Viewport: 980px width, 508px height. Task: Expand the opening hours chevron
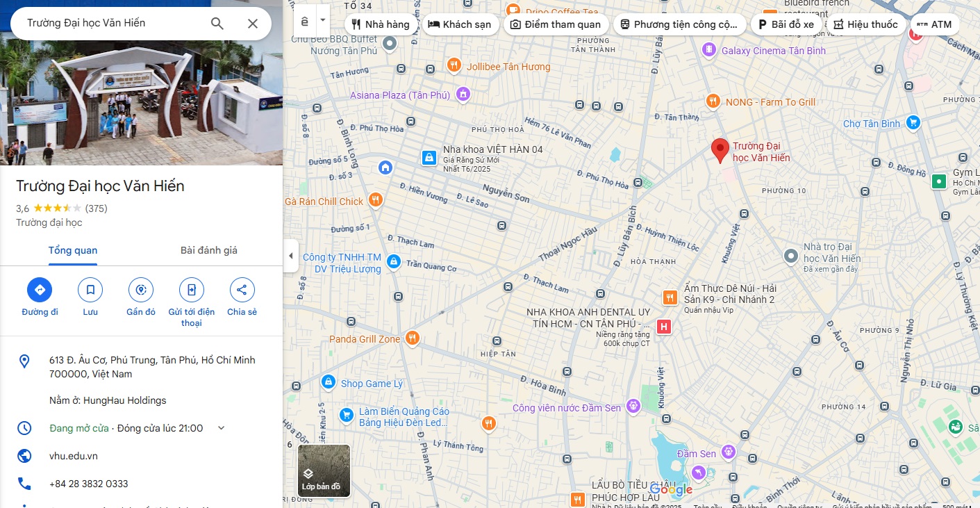click(222, 428)
